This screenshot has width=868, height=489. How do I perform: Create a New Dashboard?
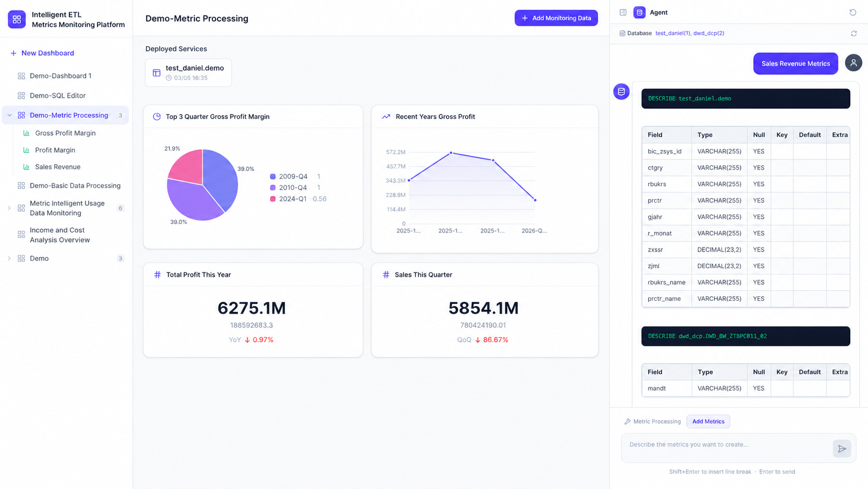coord(42,53)
